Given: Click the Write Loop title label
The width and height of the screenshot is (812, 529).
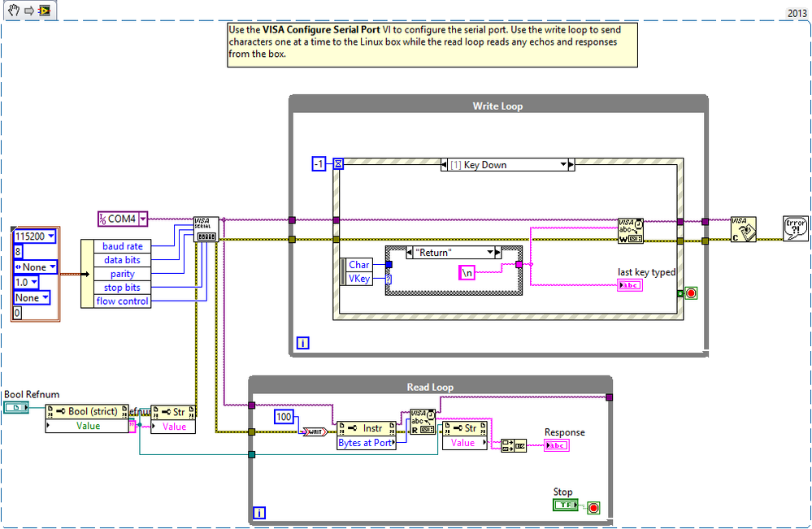Looking at the screenshot, I should click(x=497, y=106).
